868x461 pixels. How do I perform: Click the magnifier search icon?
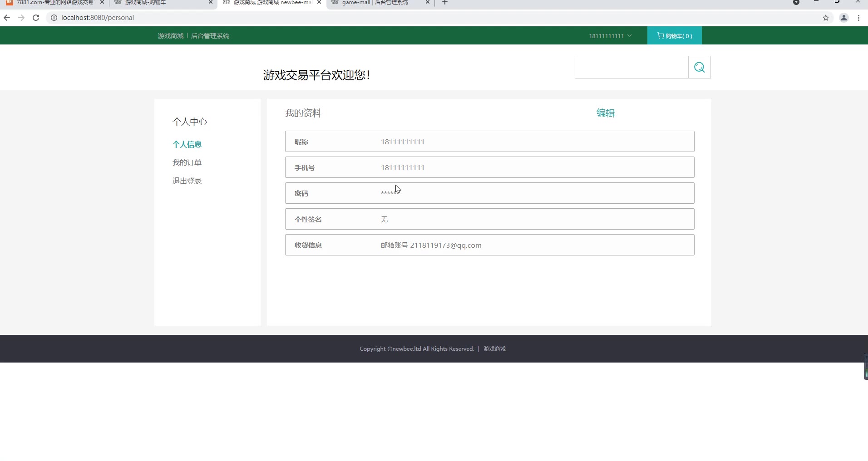[x=699, y=68]
